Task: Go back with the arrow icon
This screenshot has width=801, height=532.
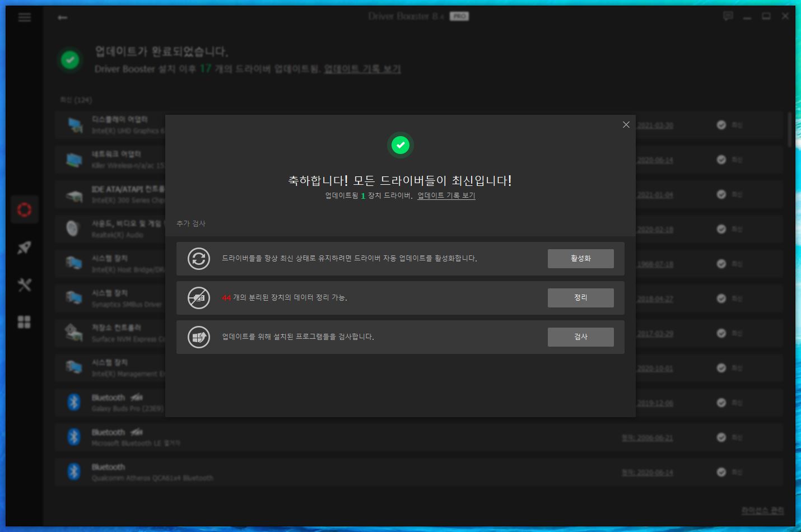Action: coord(63,17)
